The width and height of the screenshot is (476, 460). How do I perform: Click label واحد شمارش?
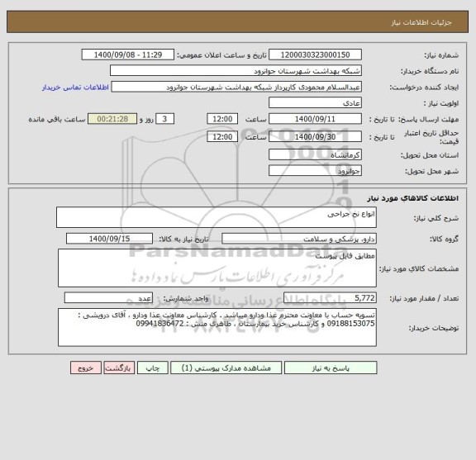click(186, 299)
